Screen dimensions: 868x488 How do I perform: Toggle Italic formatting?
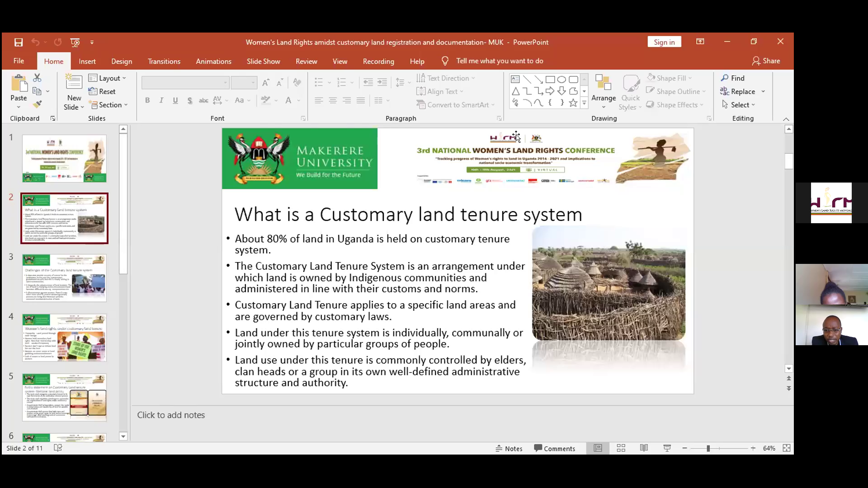tap(161, 100)
